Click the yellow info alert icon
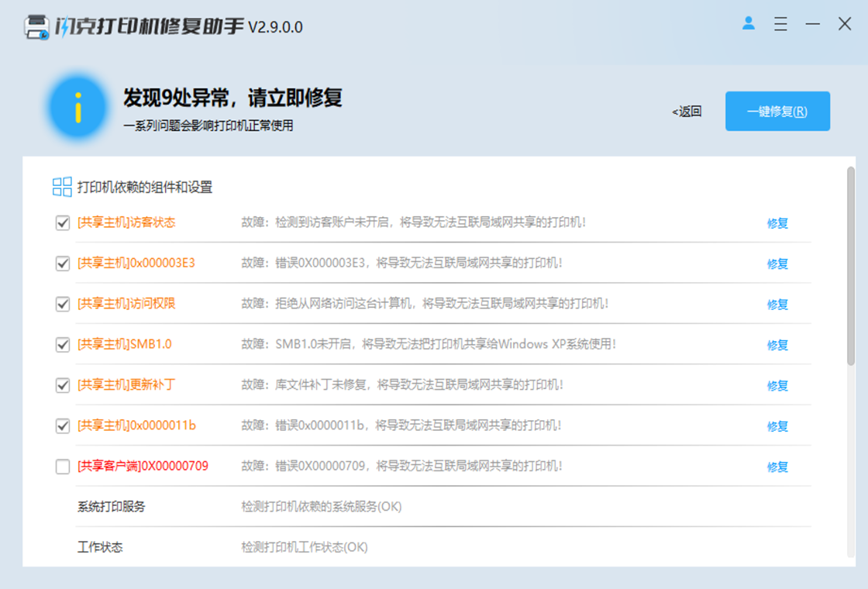This screenshot has height=589, width=868. coord(77,108)
